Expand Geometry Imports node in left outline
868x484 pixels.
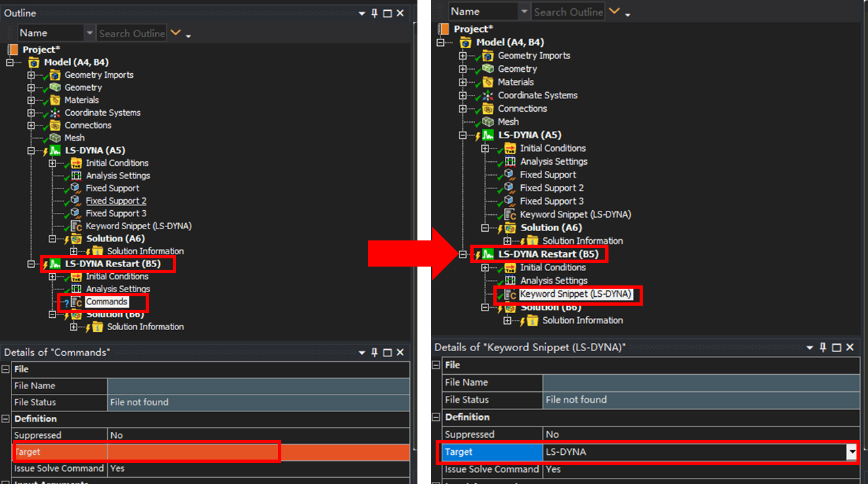tap(31, 75)
